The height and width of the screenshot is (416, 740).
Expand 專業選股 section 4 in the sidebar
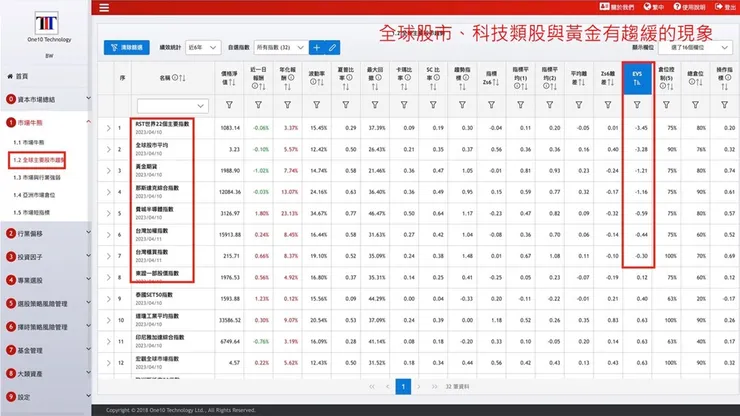[x=46, y=280]
